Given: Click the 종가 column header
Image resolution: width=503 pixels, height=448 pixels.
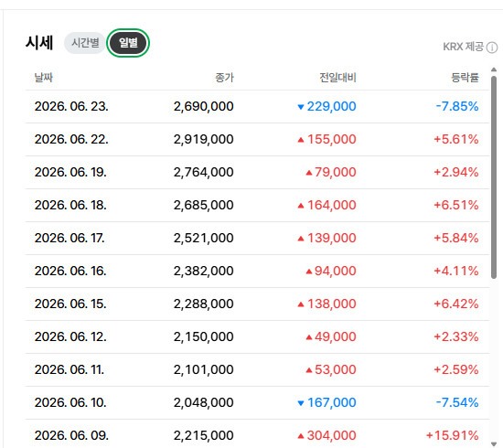Looking at the screenshot, I should 225,78.
